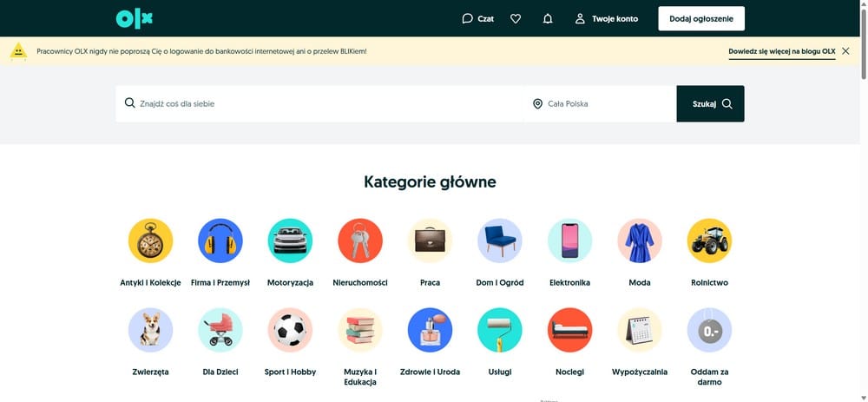Open Moda blue robe icon
The height and width of the screenshot is (402, 868).
click(x=640, y=241)
